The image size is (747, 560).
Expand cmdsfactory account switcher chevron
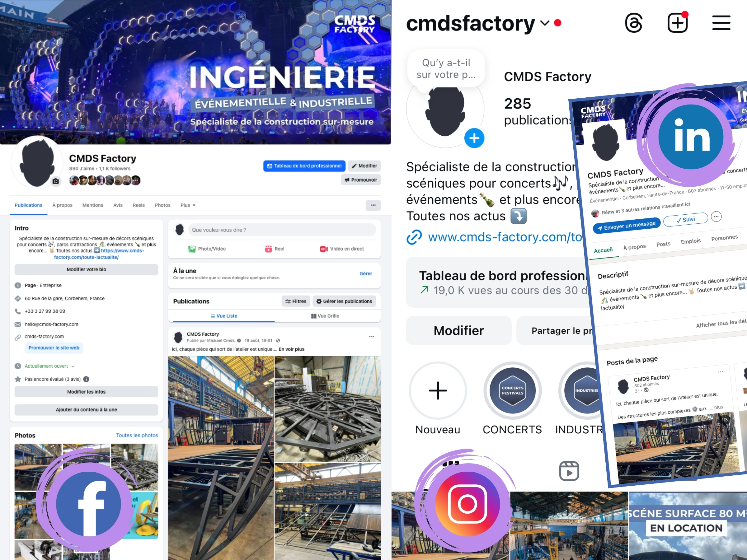click(x=545, y=23)
